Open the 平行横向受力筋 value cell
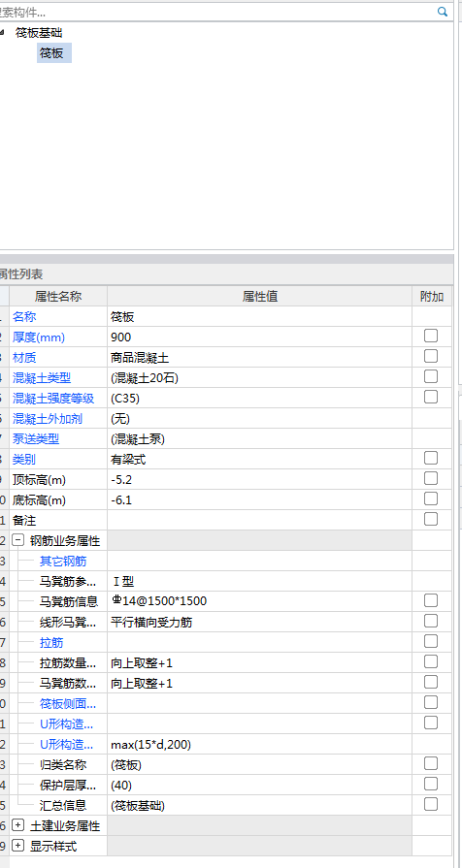Screen dimensions: 462x868 [259, 623]
